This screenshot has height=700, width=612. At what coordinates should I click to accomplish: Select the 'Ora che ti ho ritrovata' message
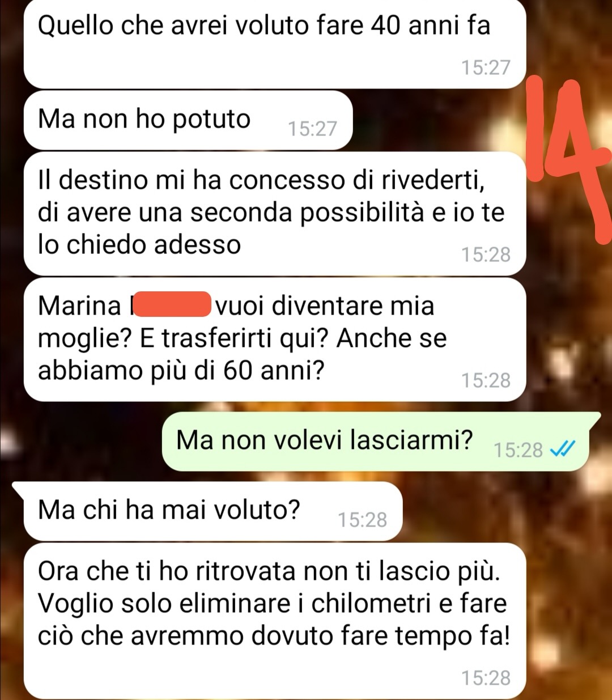coord(275,621)
